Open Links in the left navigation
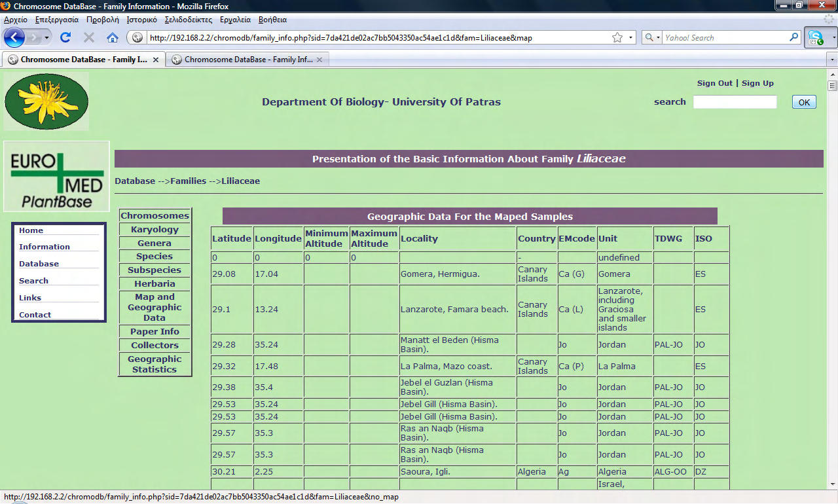The width and height of the screenshot is (838, 504). [30, 298]
